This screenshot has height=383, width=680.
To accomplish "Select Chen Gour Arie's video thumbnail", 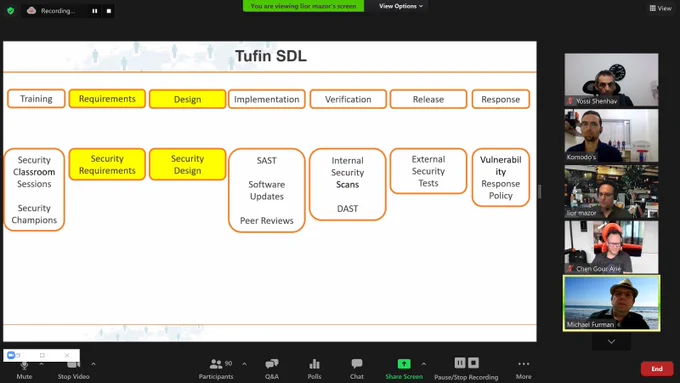I will [611, 247].
